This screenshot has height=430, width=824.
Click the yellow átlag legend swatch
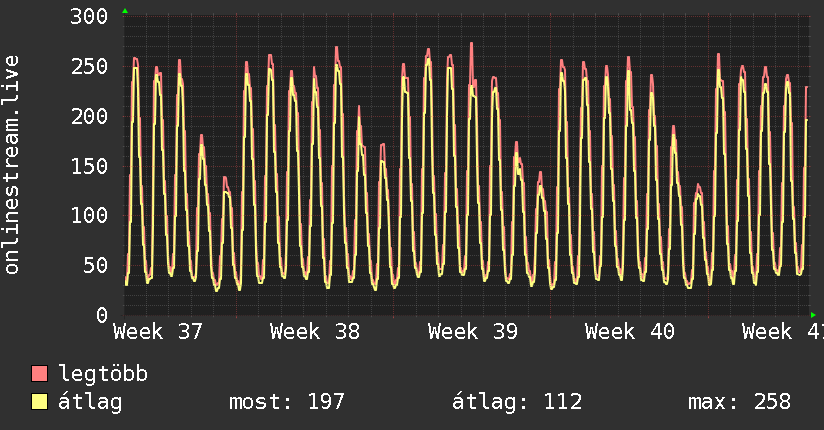tap(40, 402)
